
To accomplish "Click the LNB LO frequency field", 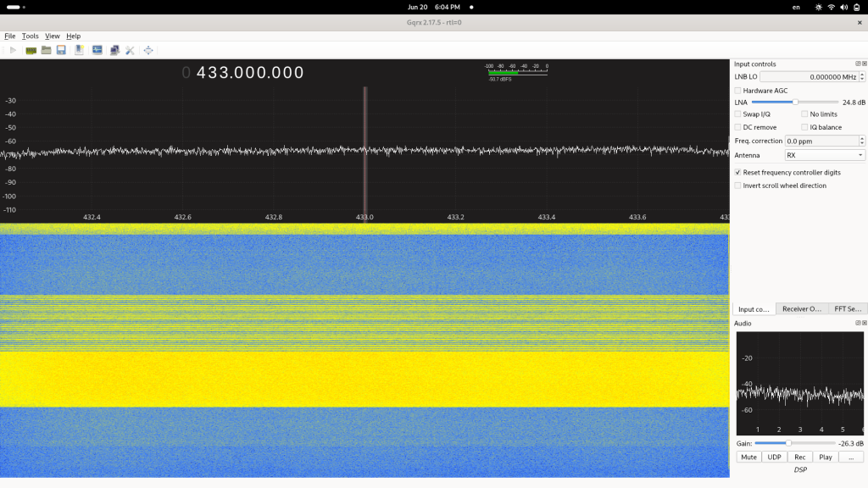I will (809, 77).
